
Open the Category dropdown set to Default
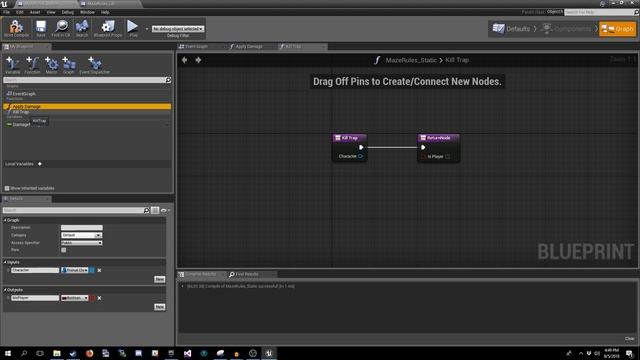click(x=82, y=235)
